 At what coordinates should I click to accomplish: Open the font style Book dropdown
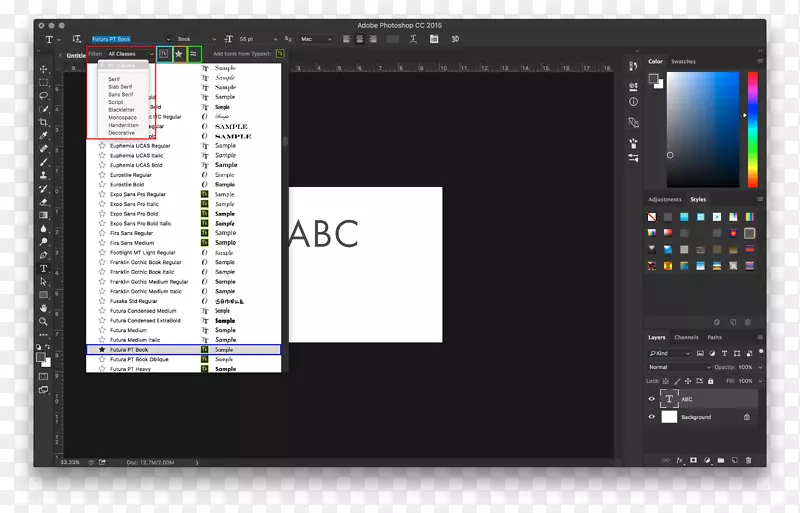click(214, 39)
